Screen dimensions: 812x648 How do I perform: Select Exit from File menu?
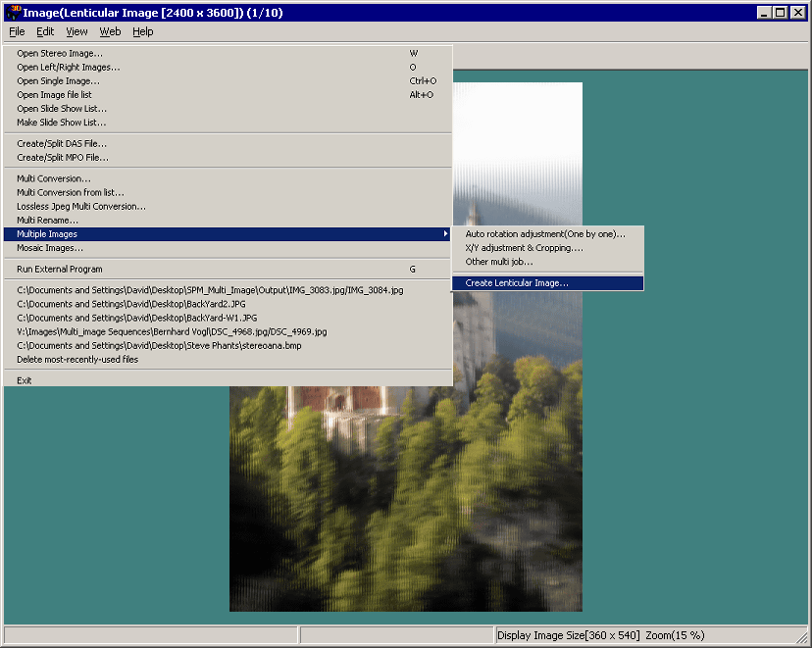coord(228,380)
